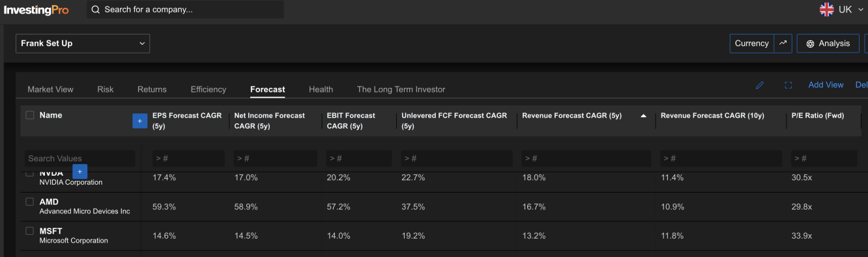
Task: Check the AMD row checkbox
Action: [29, 202]
